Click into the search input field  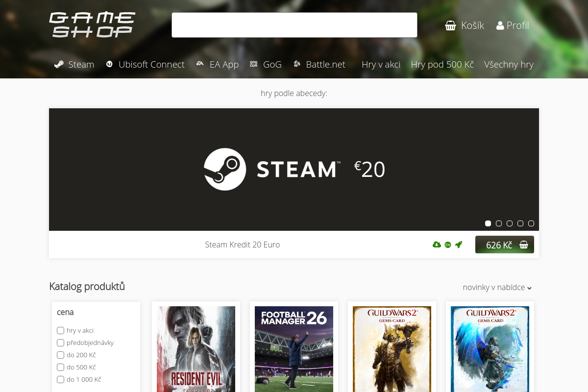pos(294,25)
